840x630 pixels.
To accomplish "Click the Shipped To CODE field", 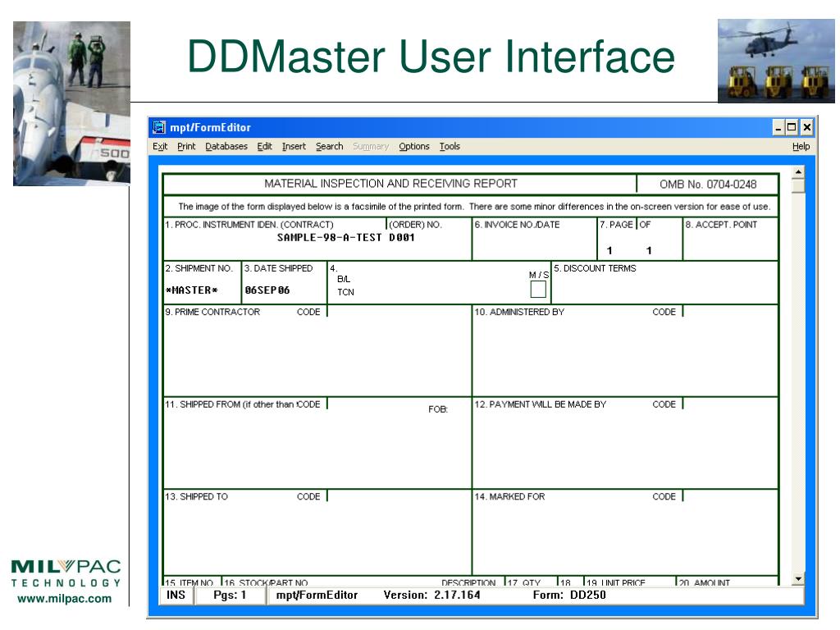I will (399, 496).
